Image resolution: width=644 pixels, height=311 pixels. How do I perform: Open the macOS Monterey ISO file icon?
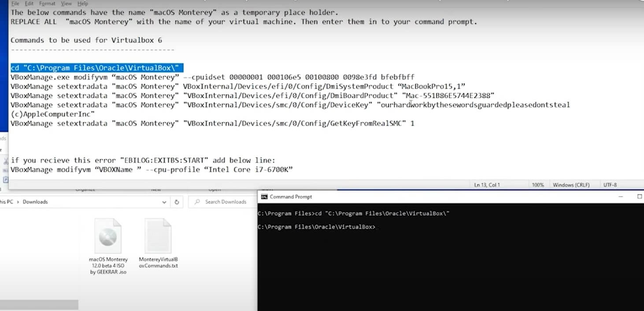click(108, 238)
